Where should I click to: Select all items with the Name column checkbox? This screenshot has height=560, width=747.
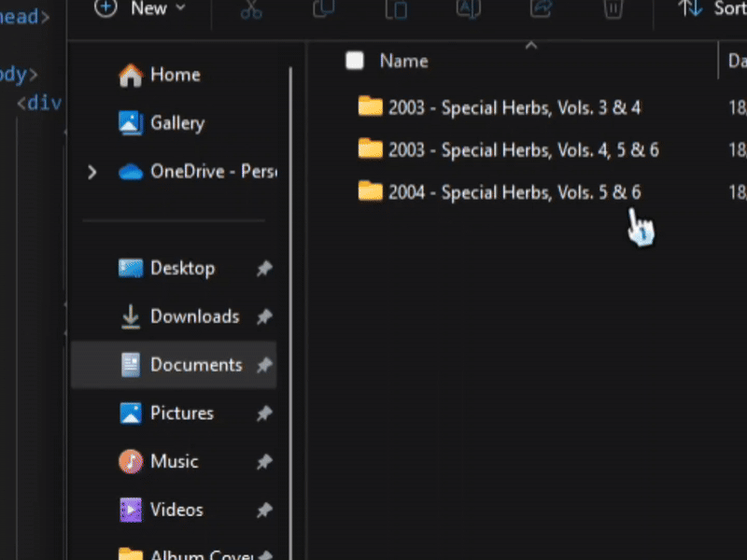355,60
